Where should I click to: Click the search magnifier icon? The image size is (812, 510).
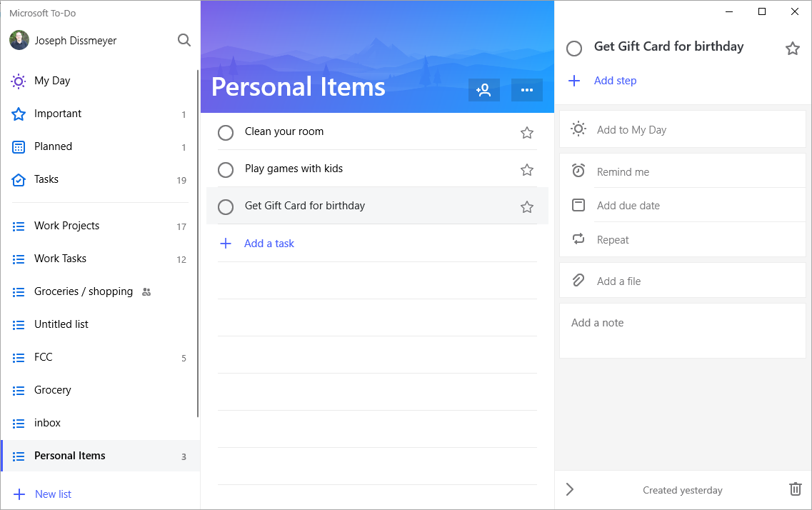[184, 41]
